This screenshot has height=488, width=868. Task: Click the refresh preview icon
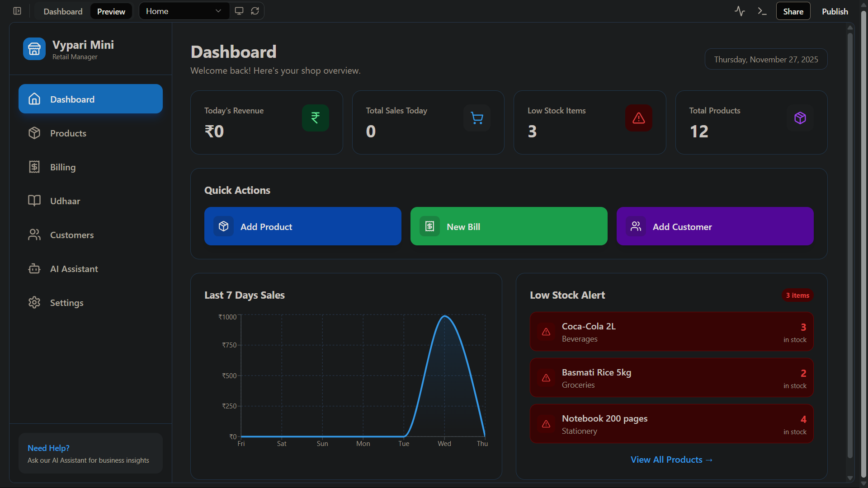coord(255,11)
